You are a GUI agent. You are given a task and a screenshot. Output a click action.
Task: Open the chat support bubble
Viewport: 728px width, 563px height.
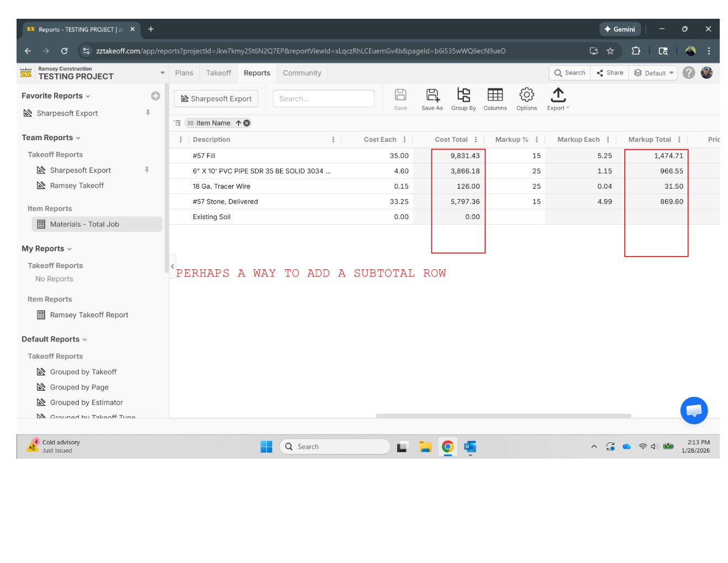[693, 411]
